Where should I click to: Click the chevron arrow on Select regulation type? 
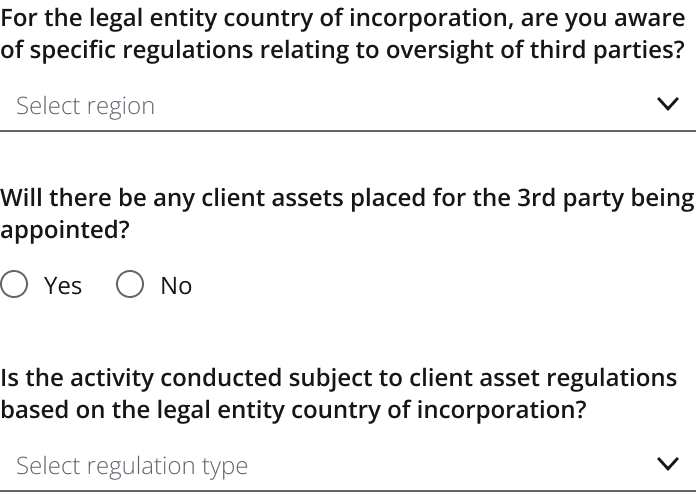point(667,464)
